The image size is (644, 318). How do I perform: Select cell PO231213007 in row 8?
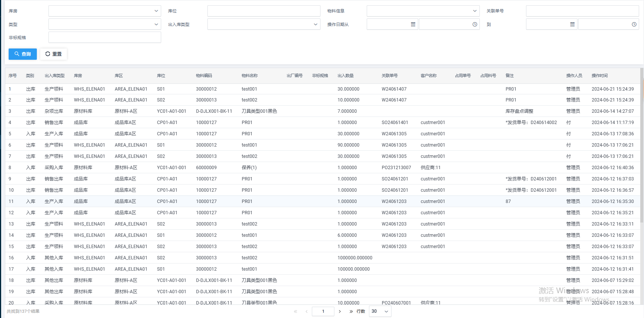tap(396, 168)
